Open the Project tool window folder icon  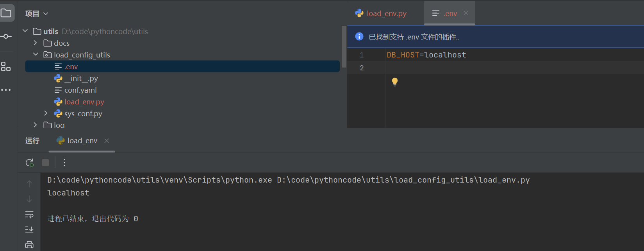click(6, 13)
